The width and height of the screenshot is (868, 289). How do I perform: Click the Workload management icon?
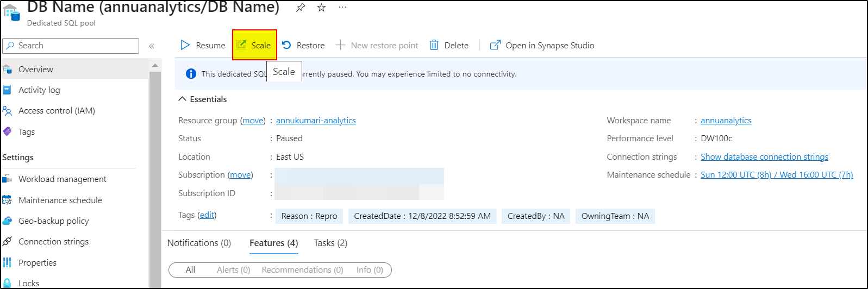(x=7, y=179)
